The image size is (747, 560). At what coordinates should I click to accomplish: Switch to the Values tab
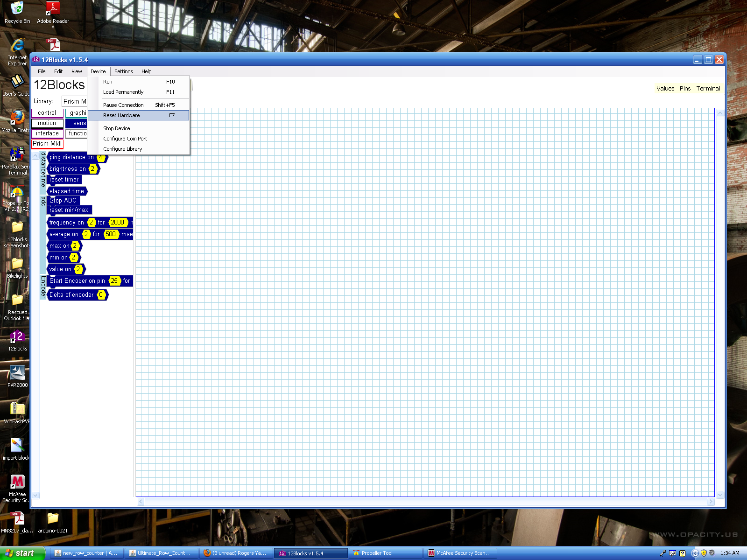click(665, 89)
